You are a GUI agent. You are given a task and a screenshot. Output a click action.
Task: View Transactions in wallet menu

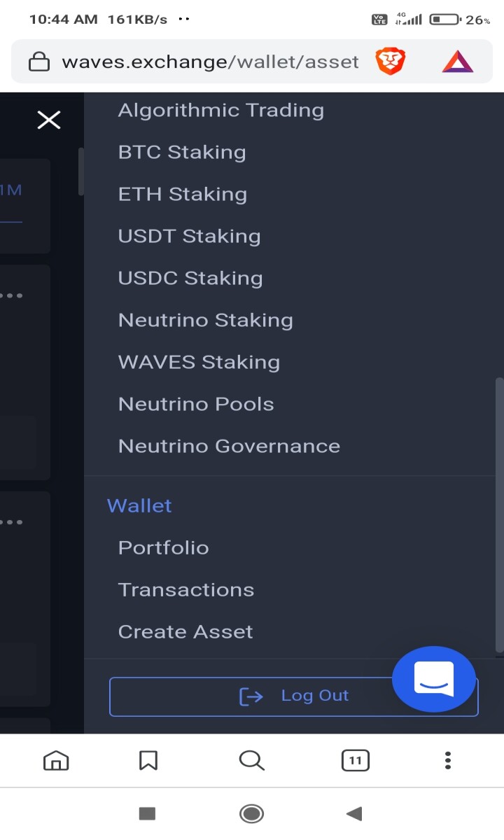point(186,589)
